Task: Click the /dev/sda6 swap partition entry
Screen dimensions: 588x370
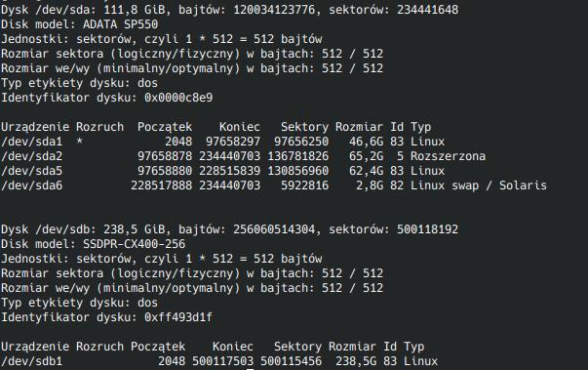Action: (x=32, y=185)
